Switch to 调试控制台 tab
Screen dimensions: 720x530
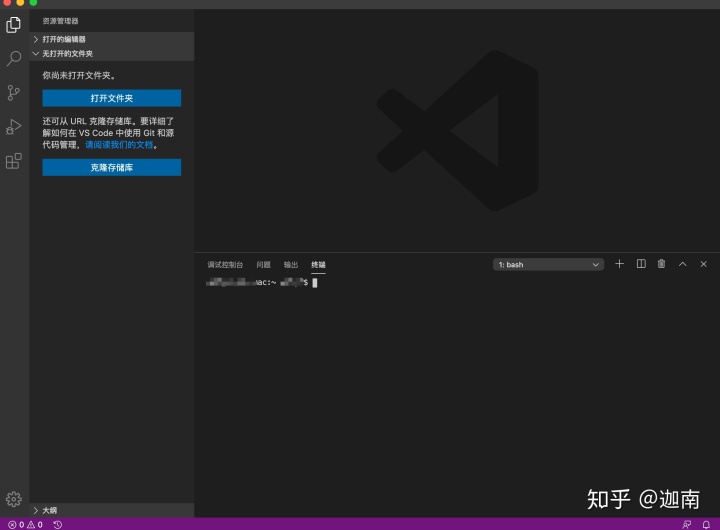coord(225,265)
